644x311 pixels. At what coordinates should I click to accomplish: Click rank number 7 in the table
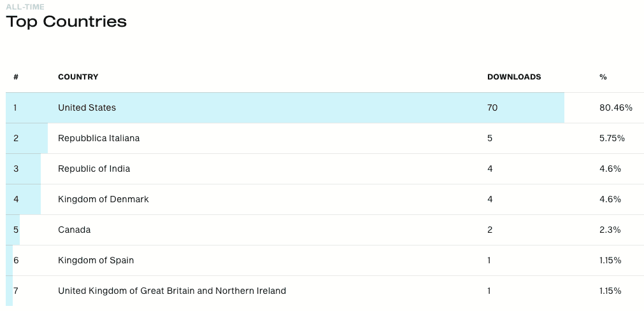pos(16,291)
